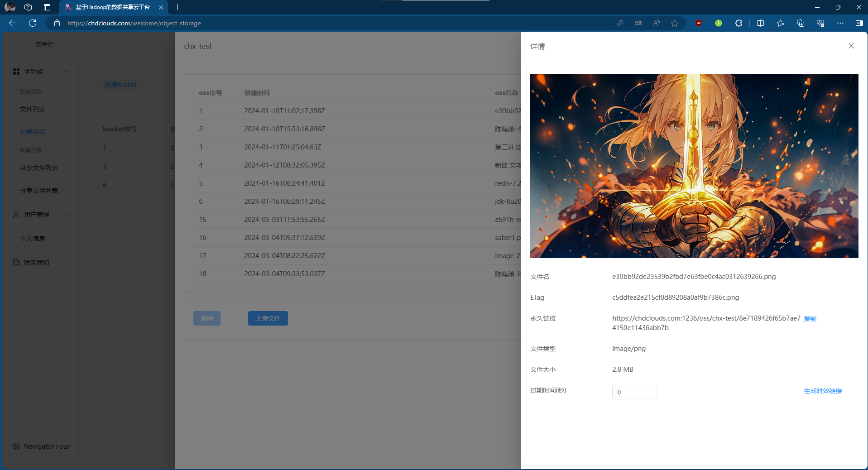Screen dimensions: 868x470
Task: Select row with 2024-03-04T05:37:12.639Z
Action: point(357,238)
